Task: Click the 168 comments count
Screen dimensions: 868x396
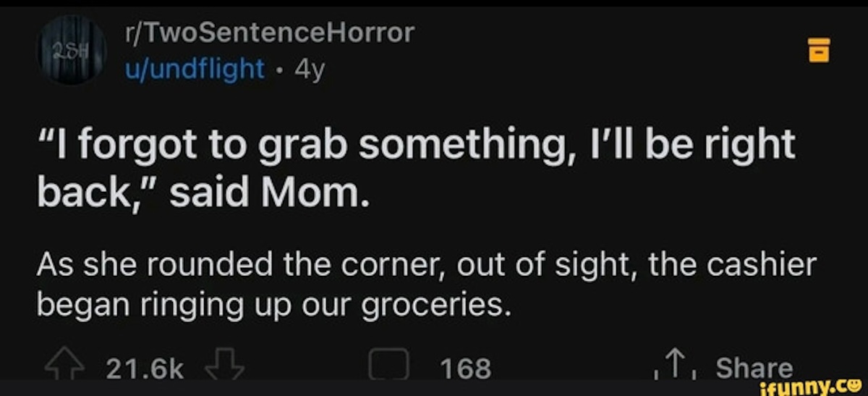Action: click(464, 368)
